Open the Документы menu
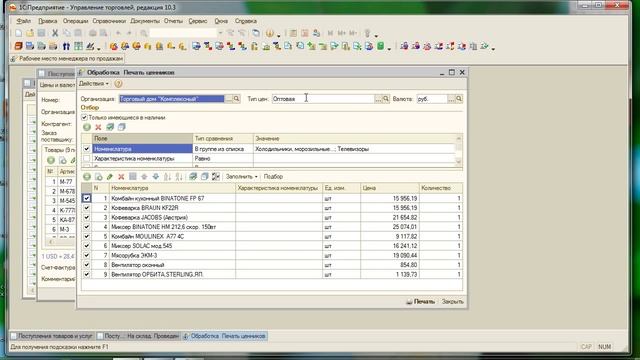The height and width of the screenshot is (360, 640). (145, 21)
